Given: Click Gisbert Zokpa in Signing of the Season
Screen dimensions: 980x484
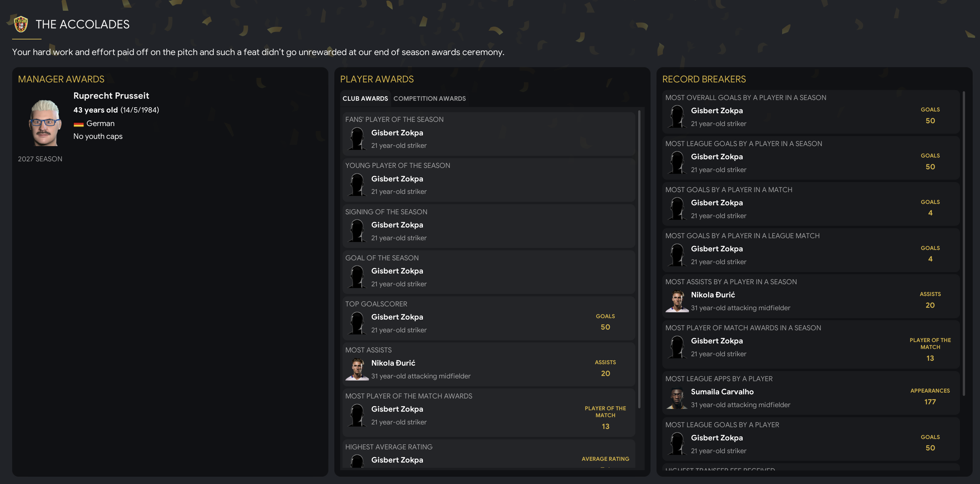Looking at the screenshot, I should tap(397, 225).
